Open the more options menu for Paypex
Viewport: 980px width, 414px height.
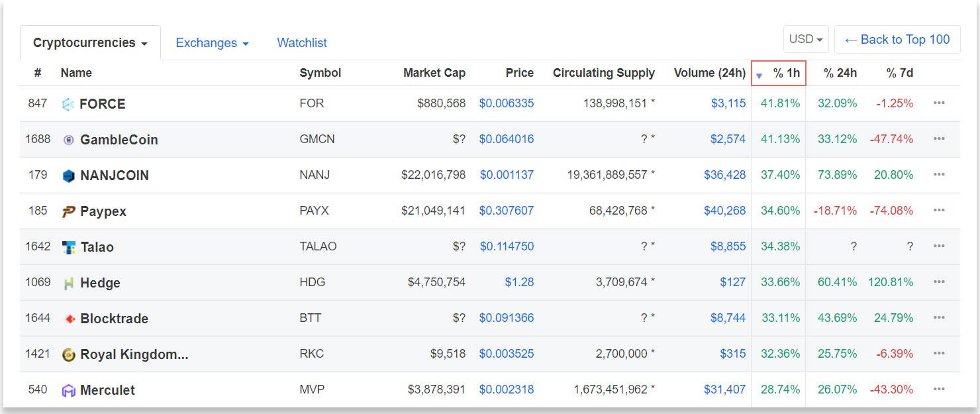click(939, 211)
